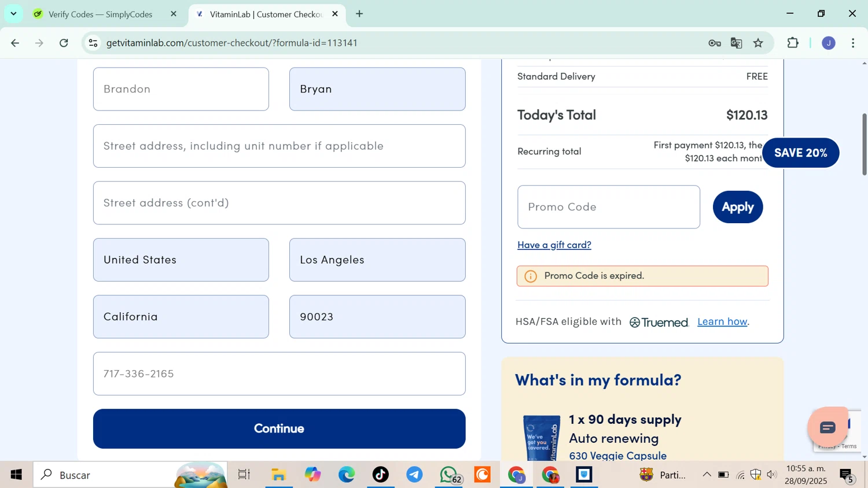Click the Street address (cont'd) field
Screen dimensions: 868x488
click(279, 203)
